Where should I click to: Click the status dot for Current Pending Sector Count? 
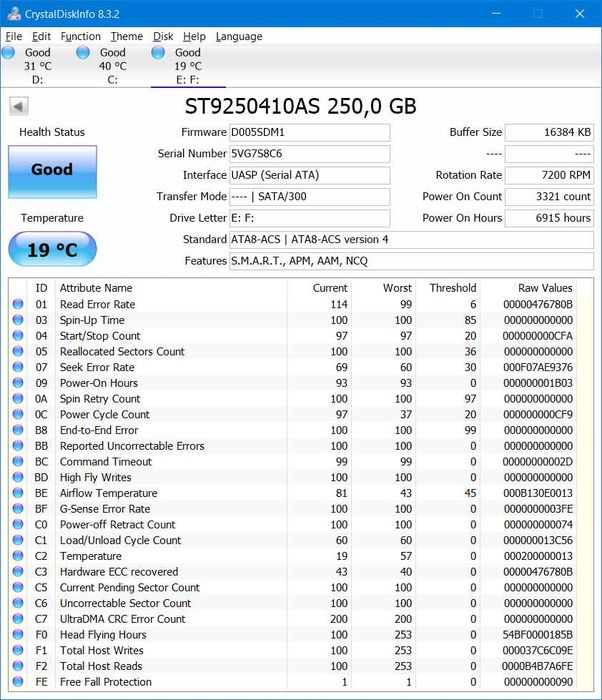click(18, 587)
